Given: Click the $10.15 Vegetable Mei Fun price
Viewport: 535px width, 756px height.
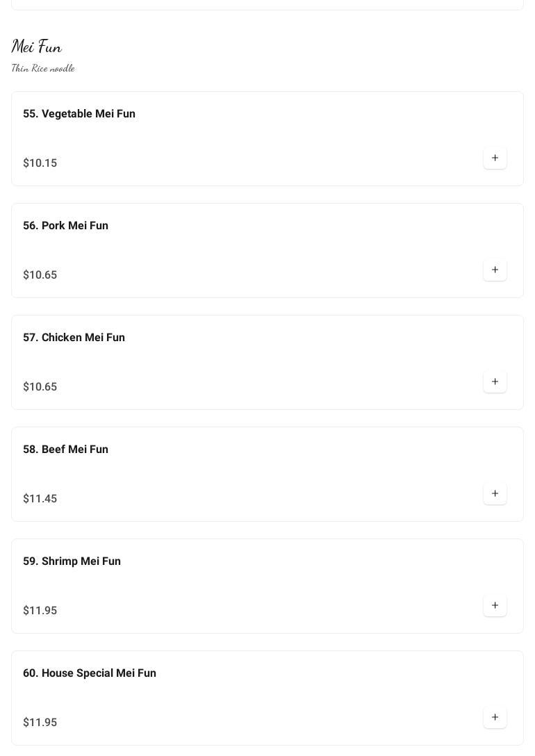Looking at the screenshot, I should pyautogui.click(x=40, y=163).
